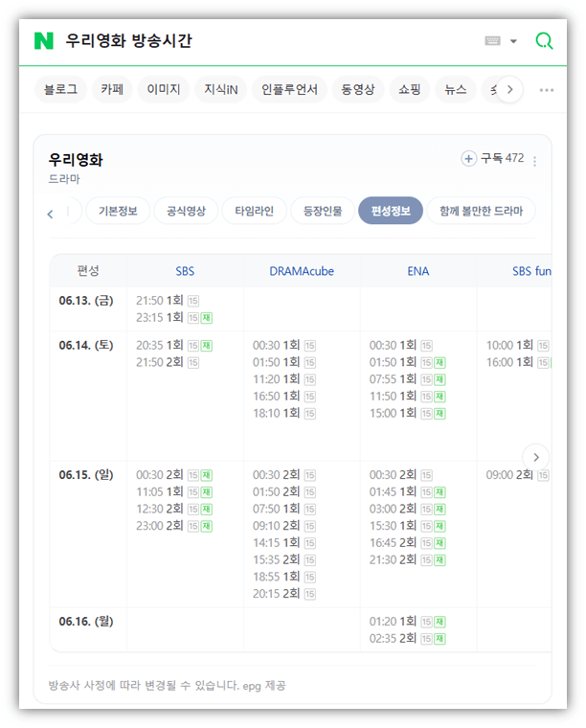Click the 우리영화 drama title
Screen dimensions: 586x728
(x=76, y=160)
